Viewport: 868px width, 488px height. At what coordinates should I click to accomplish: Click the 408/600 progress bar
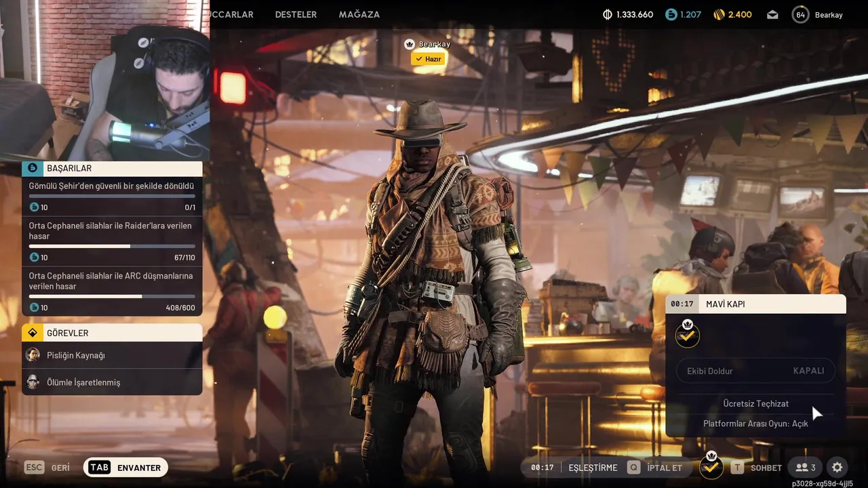pos(112,296)
